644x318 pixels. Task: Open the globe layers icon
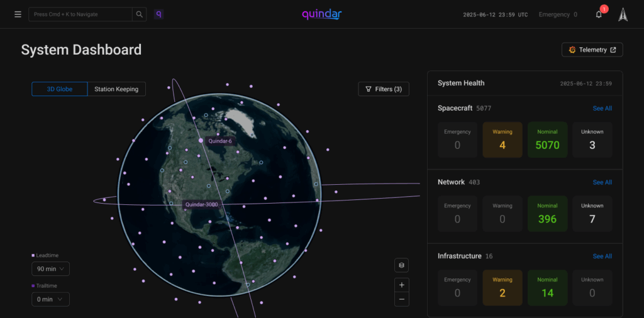tap(402, 265)
